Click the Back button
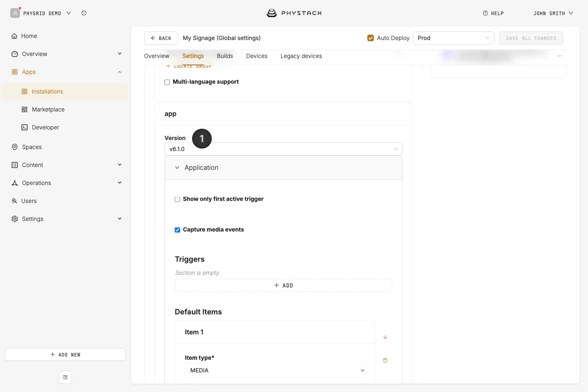 click(161, 38)
